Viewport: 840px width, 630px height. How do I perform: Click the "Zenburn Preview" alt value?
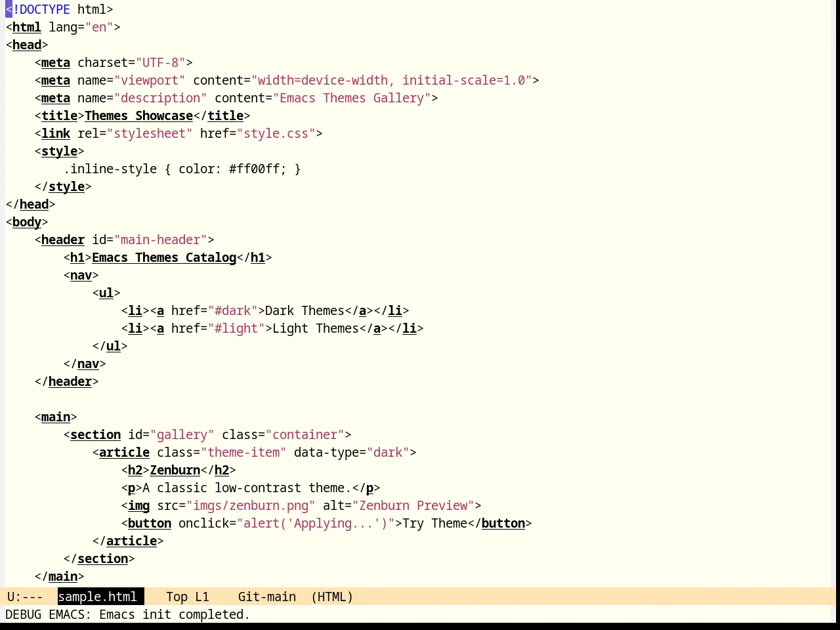[413, 505]
